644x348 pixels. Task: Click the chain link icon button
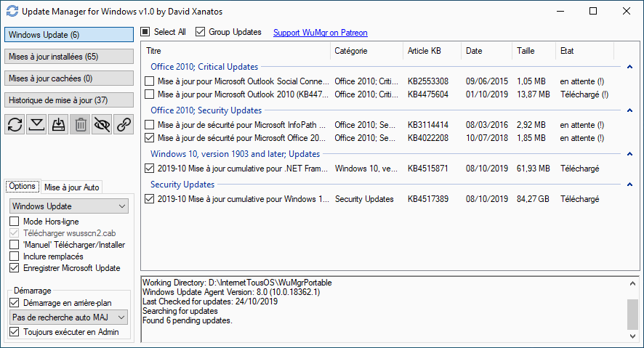coord(124,124)
